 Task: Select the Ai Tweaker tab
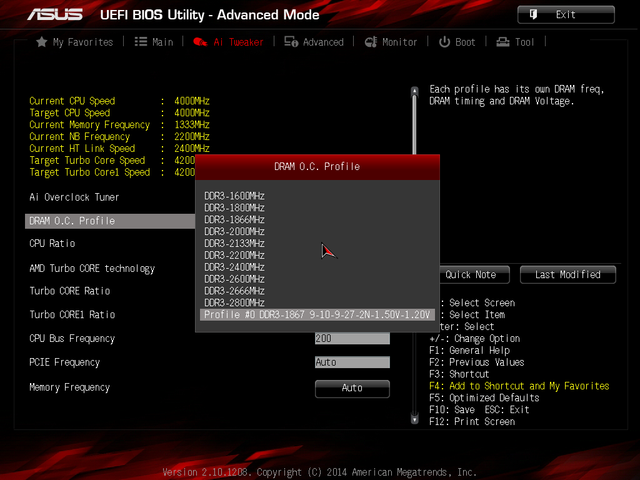tap(228, 42)
